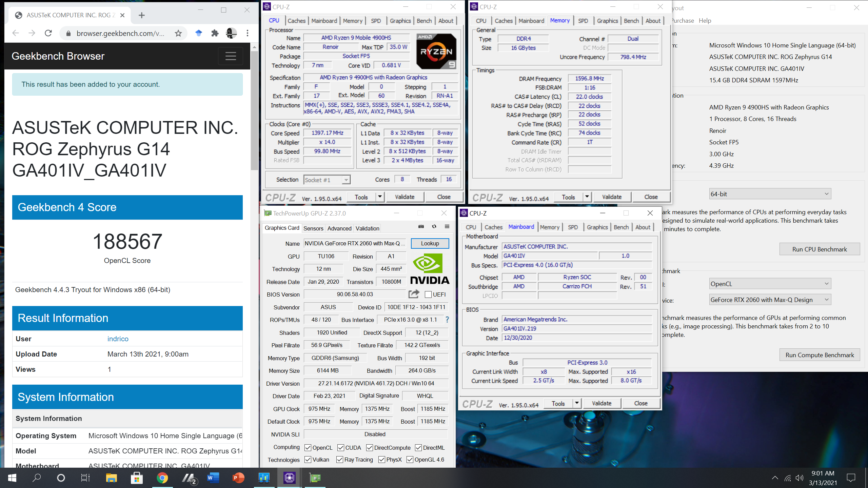Switch to SPD tab in CPU-Z Memory window
This screenshot has width=868, height=488.
point(583,21)
